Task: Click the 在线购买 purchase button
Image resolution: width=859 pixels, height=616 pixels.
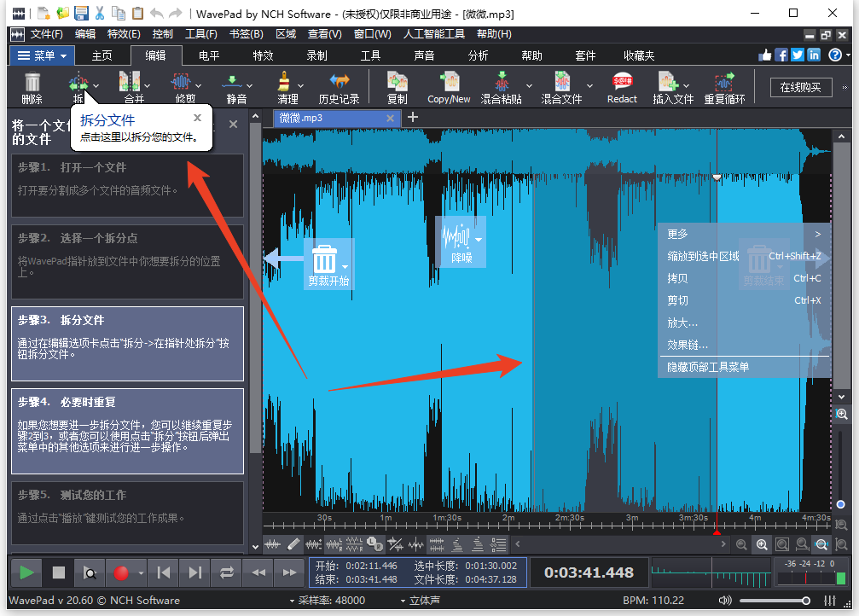Action: click(800, 86)
